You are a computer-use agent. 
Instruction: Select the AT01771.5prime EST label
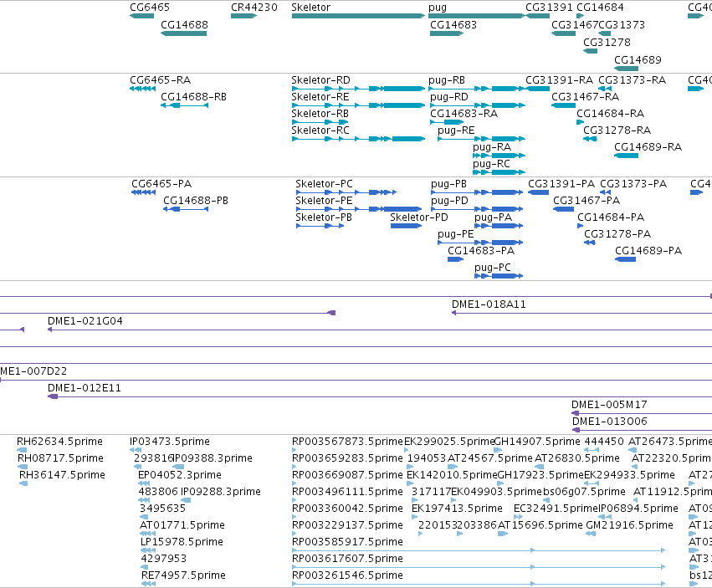pyautogui.click(x=182, y=525)
